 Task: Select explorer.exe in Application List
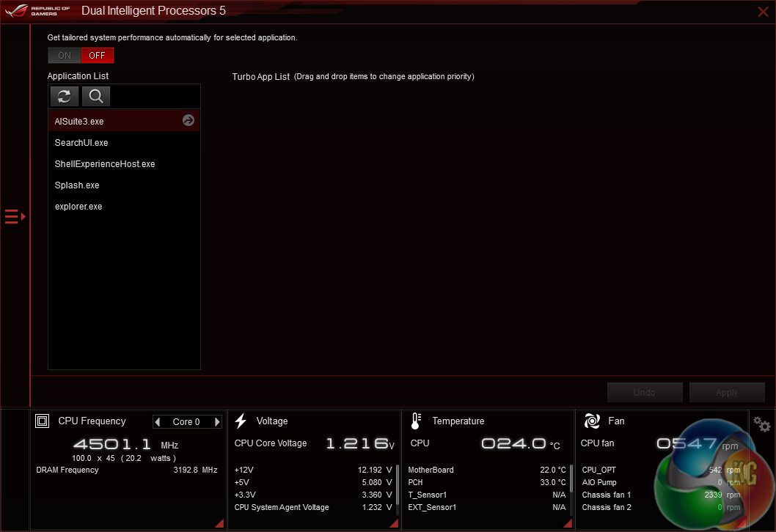click(x=124, y=206)
